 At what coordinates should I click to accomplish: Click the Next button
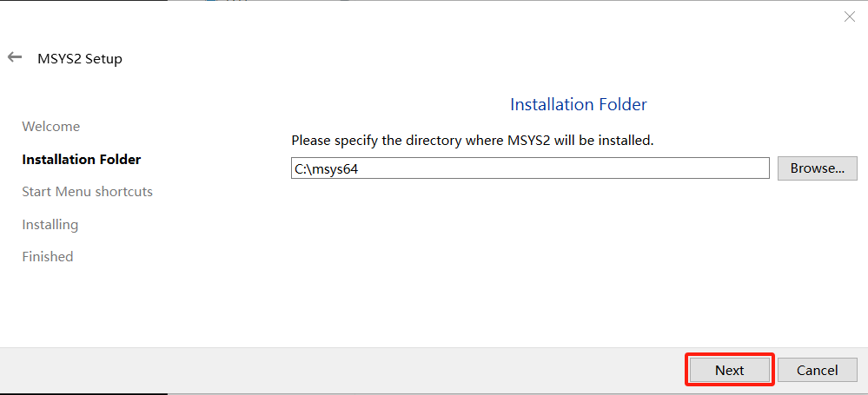point(730,370)
